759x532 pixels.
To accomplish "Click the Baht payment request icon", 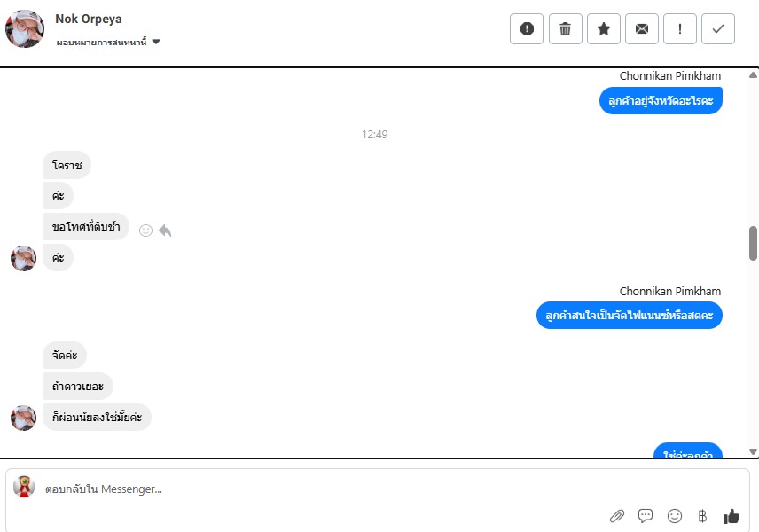I will [702, 516].
